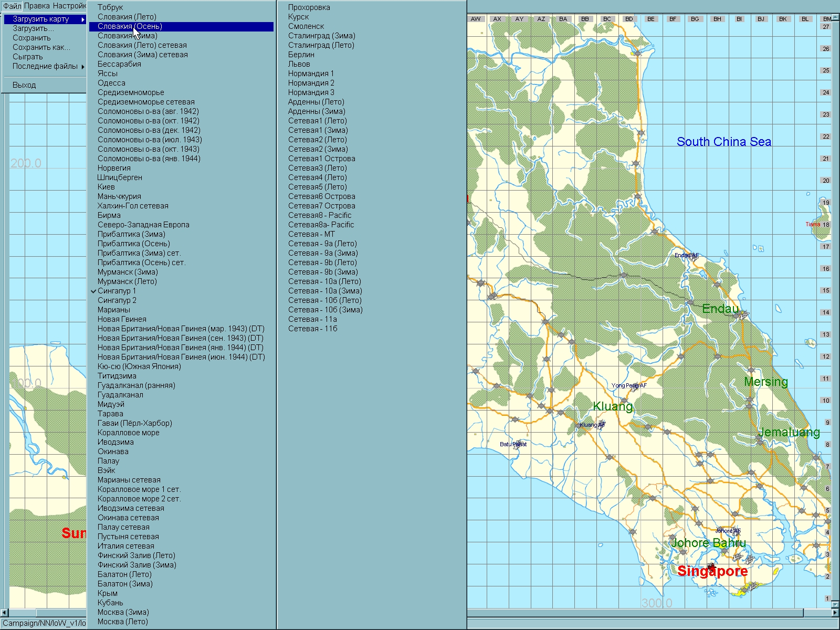Click the right scroll arrow at bottom-right
The height and width of the screenshot is (630, 840).
tap(835, 613)
